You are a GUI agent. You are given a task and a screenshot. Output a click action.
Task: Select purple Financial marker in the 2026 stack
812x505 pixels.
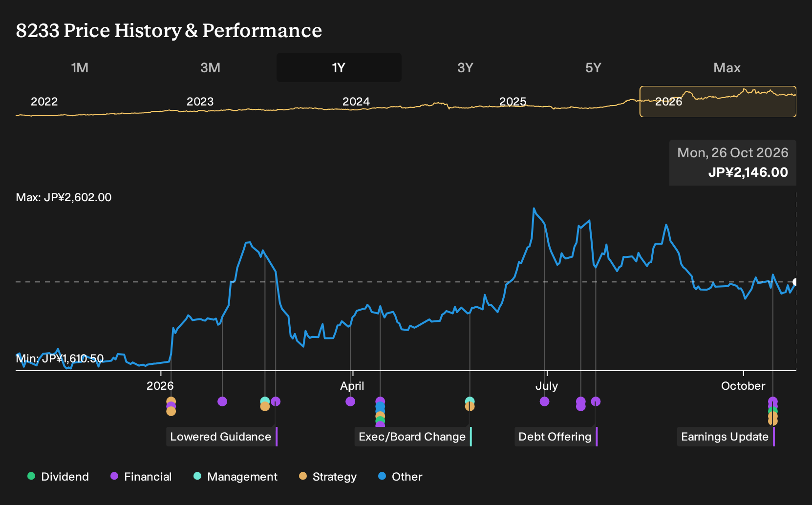[x=171, y=406]
